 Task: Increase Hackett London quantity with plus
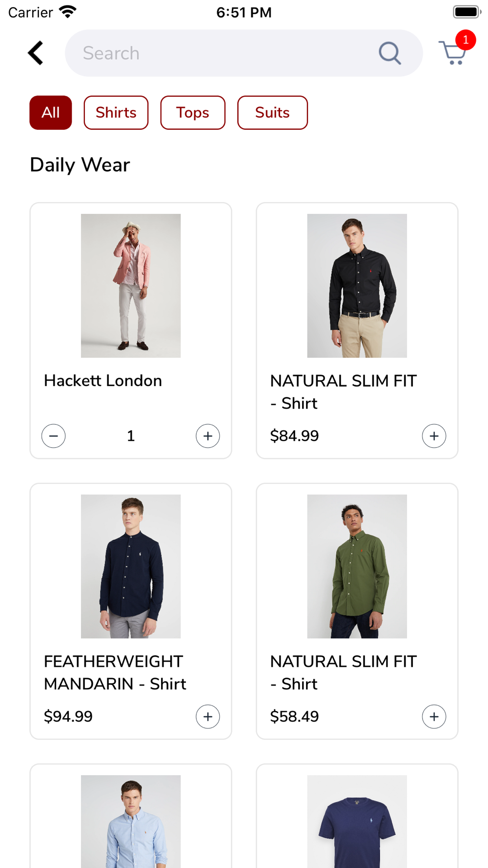coord(208,436)
